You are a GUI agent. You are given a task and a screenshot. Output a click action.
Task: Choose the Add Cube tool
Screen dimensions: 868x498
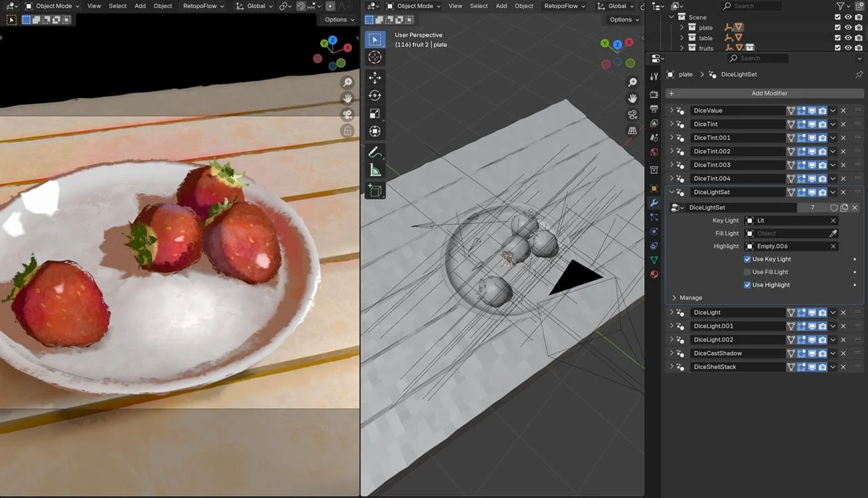[x=374, y=191]
